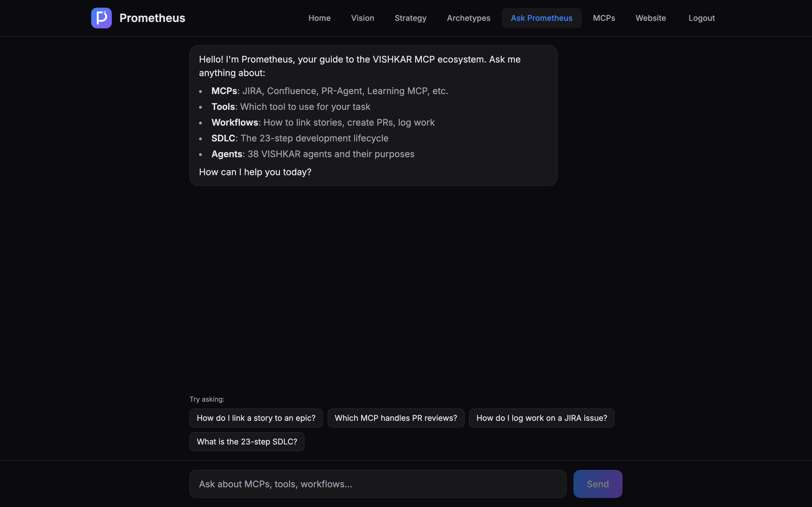Open the Strategy page
The image size is (812, 507).
point(410,18)
